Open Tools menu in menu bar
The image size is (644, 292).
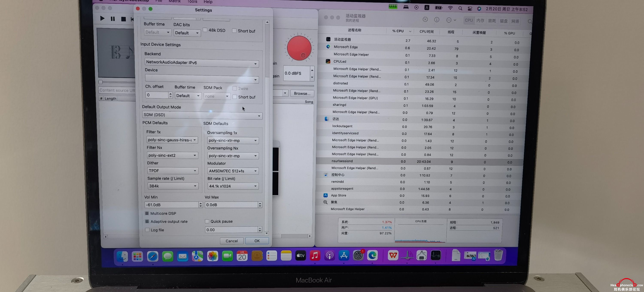click(x=192, y=2)
